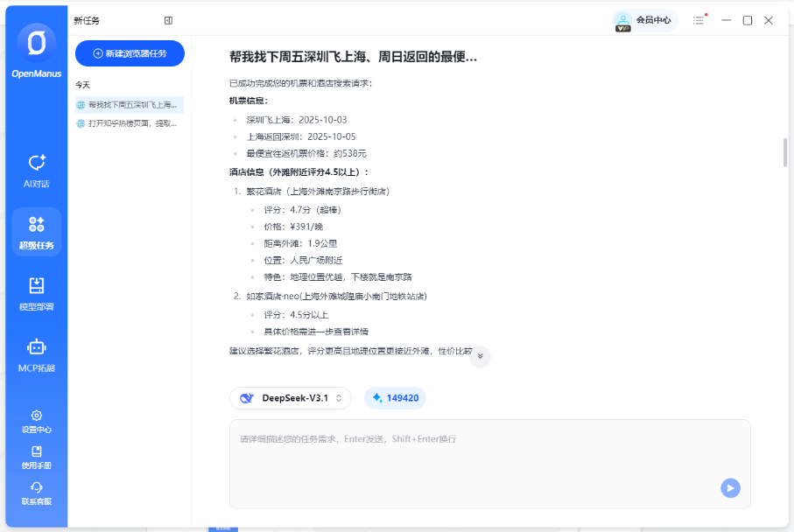Contact support via 联系客服 icon
Screen dimensions: 794x532
coord(36,491)
